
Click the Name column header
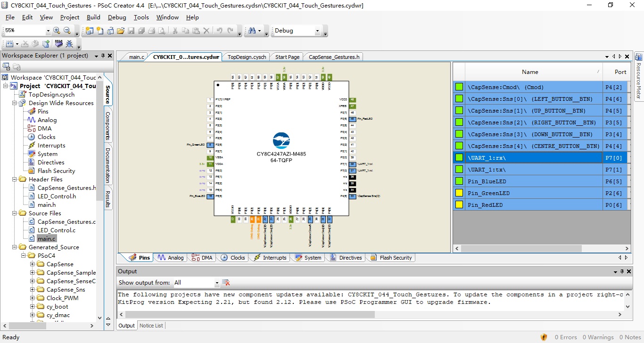point(530,72)
